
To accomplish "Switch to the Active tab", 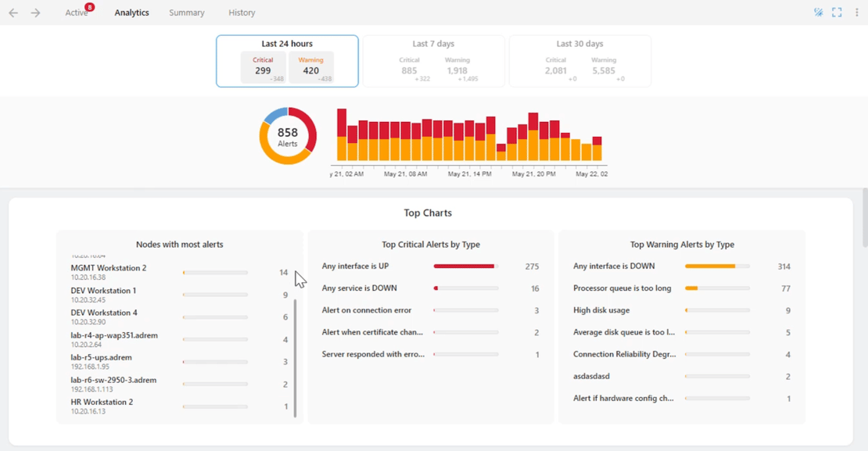I will click(x=76, y=13).
